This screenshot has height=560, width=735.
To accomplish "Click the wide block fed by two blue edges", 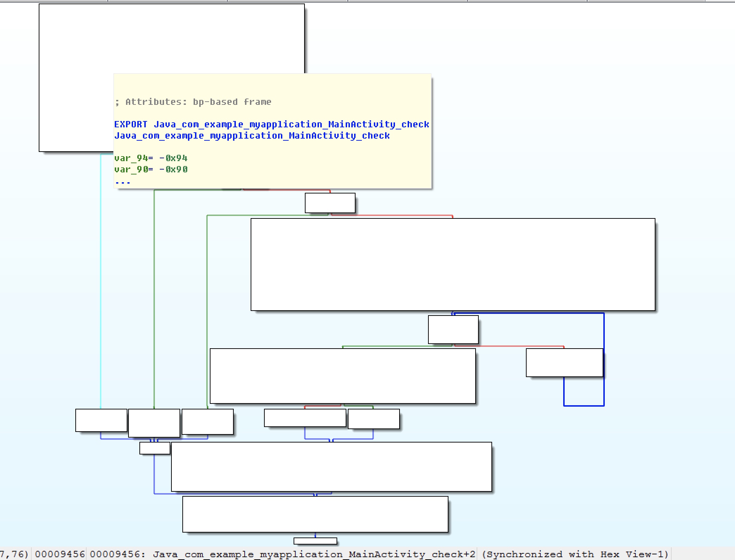I will pos(331,467).
